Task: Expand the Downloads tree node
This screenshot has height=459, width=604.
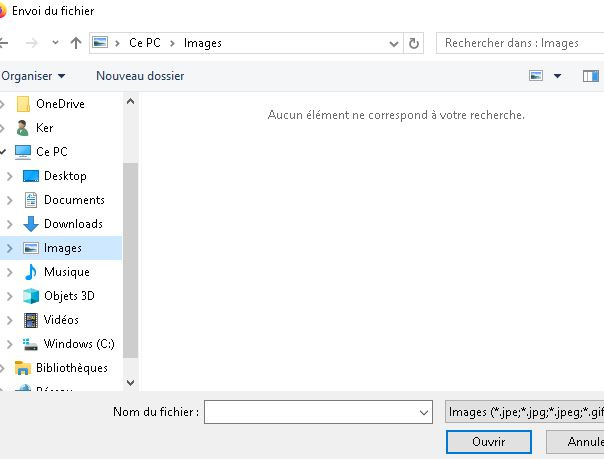Action: [10, 224]
